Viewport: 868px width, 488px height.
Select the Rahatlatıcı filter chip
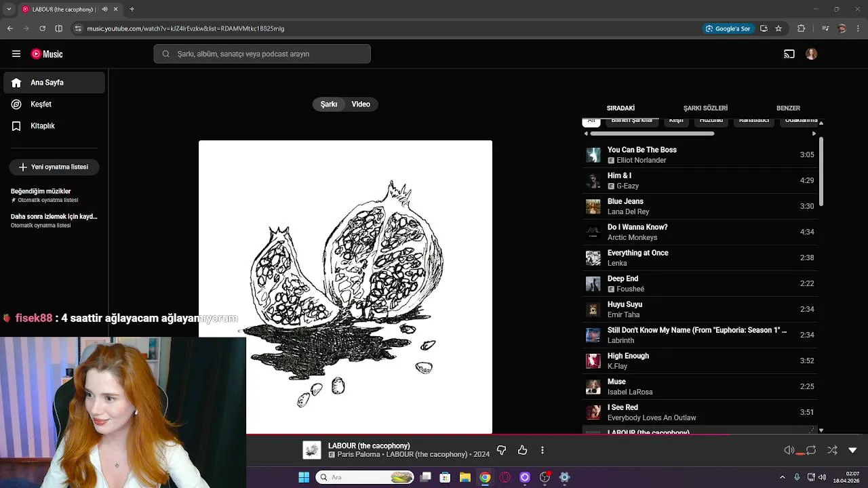point(754,121)
